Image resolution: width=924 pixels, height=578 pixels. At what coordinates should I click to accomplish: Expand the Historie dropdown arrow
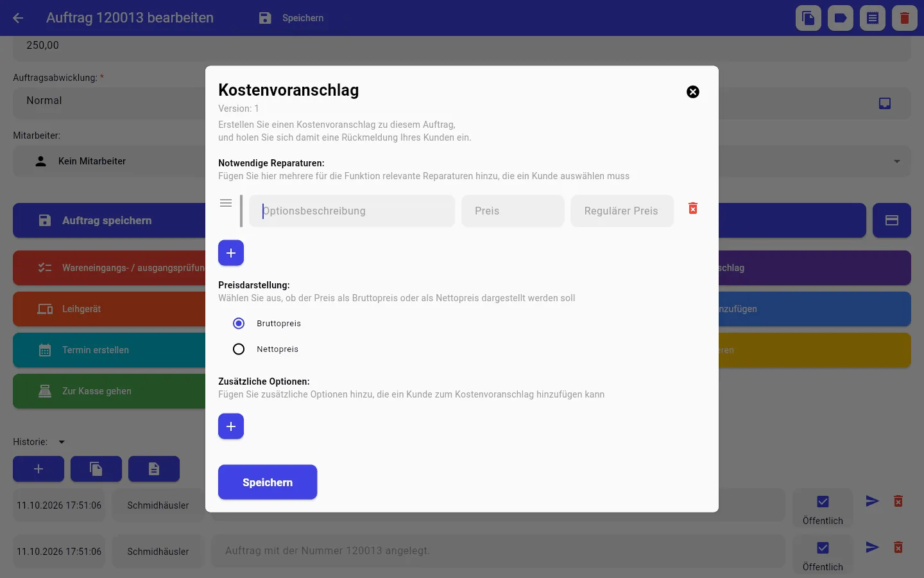click(62, 442)
